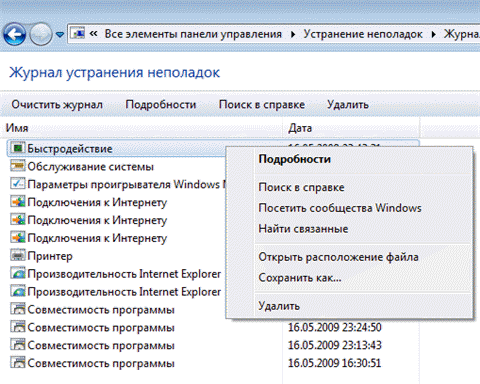480x384 pixels.
Task: Select the Принтер entry text
Action: 50,256
